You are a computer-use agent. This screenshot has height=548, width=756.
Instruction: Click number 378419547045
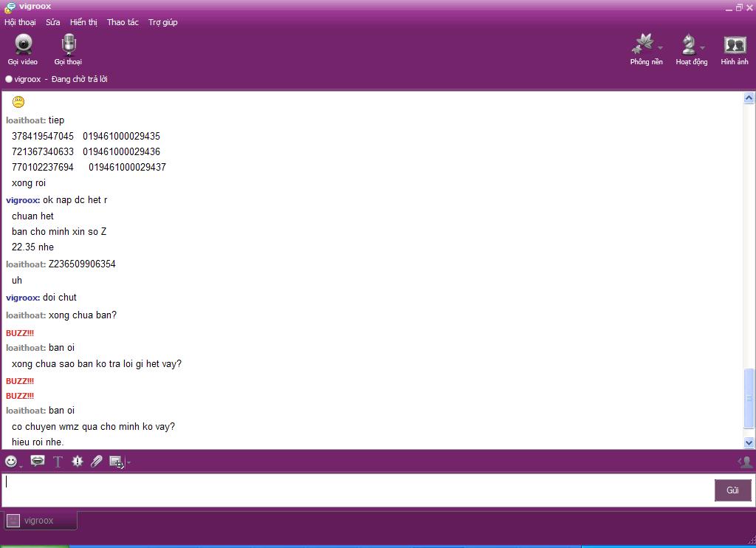pos(42,136)
